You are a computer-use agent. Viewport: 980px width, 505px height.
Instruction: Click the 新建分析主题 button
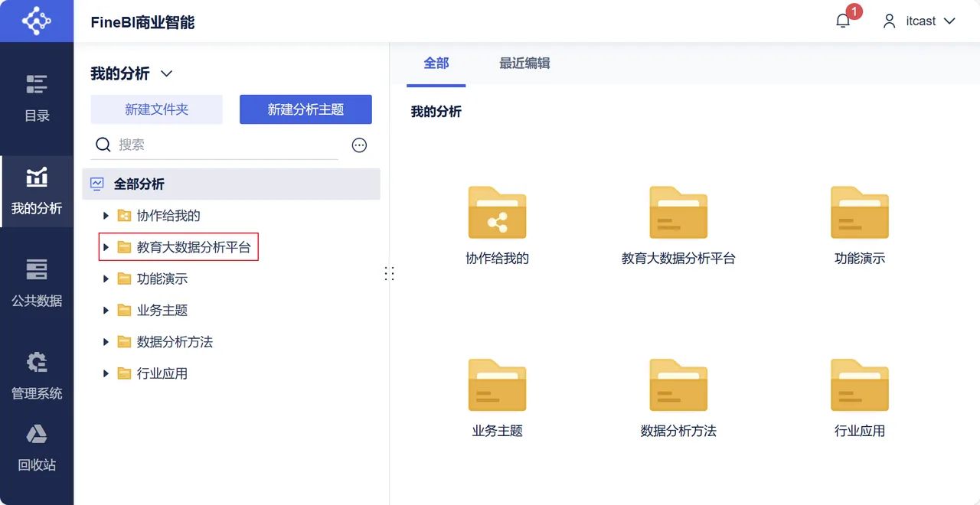[305, 109]
